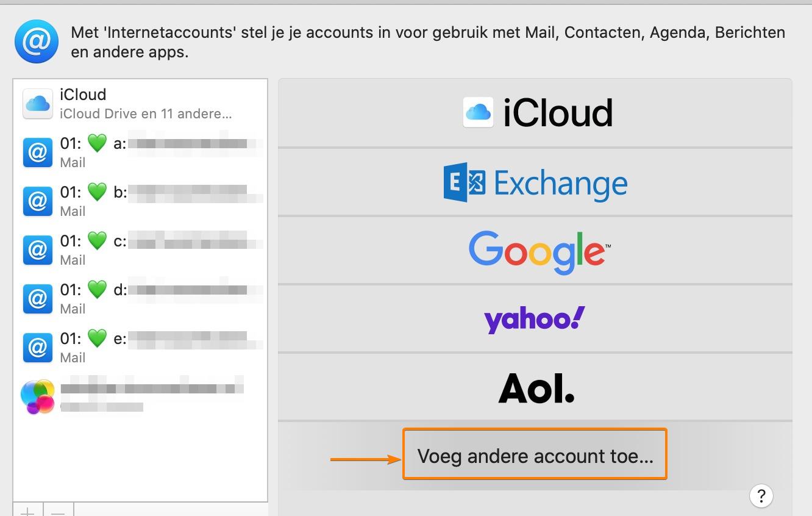
Task: Select the '01: a:' mail account row
Action: (140, 152)
